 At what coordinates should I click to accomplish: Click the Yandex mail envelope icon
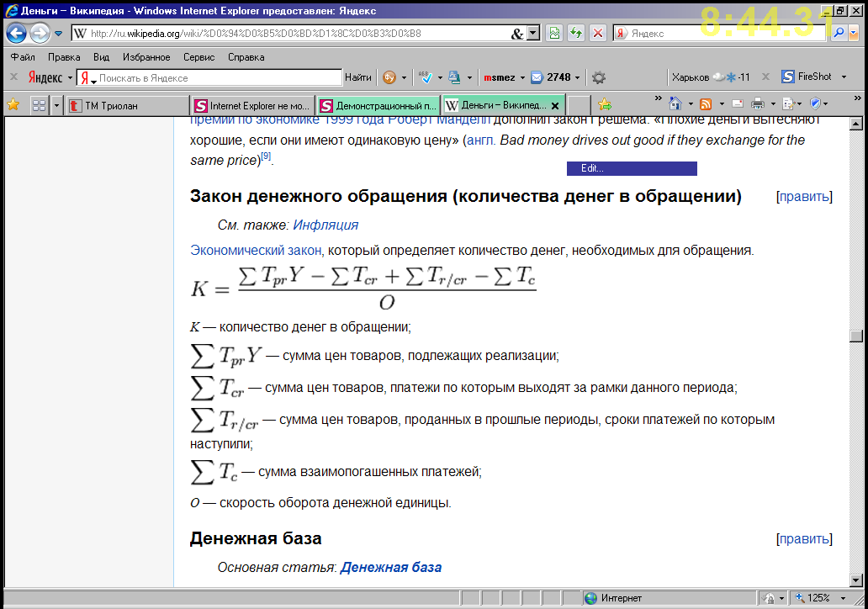537,77
